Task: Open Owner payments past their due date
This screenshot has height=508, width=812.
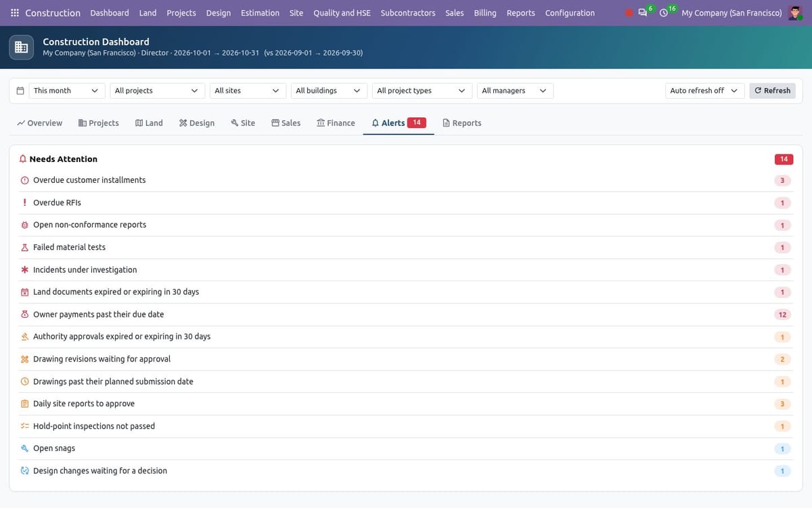Action: coord(406,314)
